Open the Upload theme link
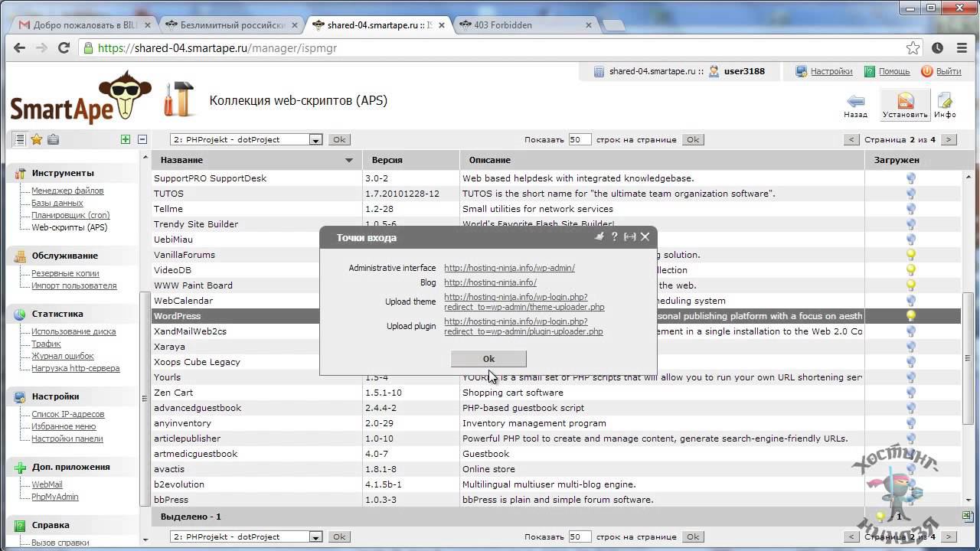This screenshot has width=980, height=551. pos(524,302)
